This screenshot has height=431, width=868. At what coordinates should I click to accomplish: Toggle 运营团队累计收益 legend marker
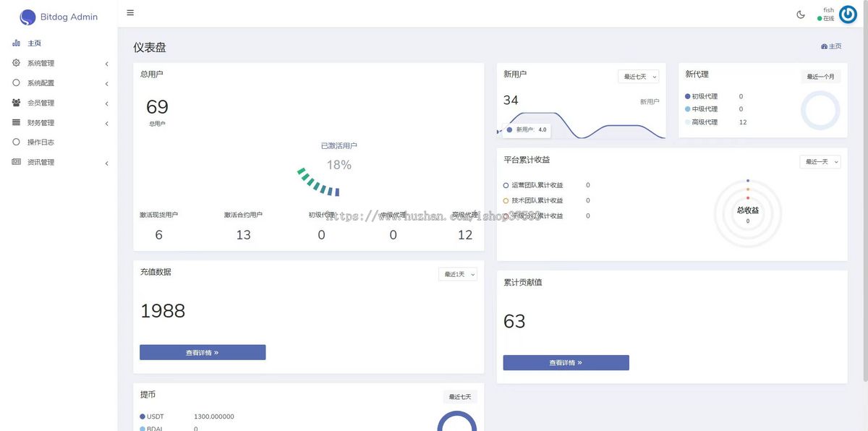[x=506, y=185]
